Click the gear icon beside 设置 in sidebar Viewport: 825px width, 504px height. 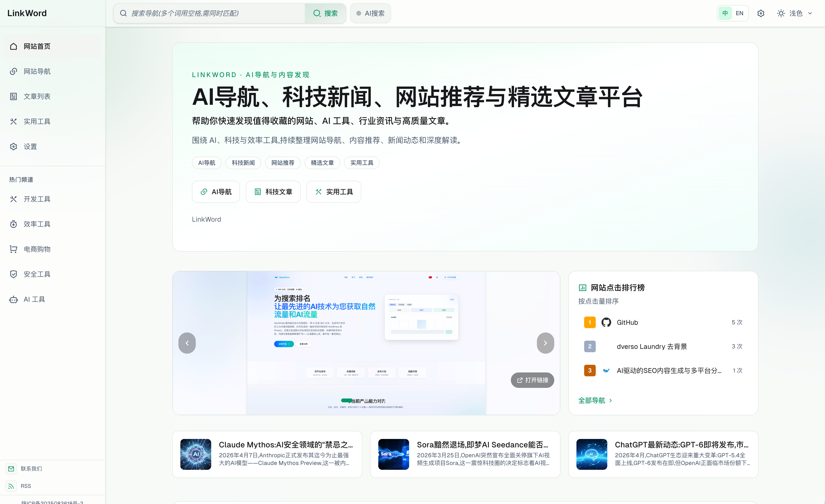pyautogui.click(x=14, y=146)
